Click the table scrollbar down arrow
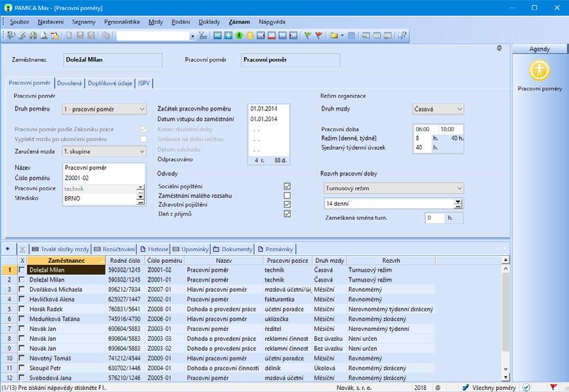This screenshot has width=569, height=392. pos(505,369)
